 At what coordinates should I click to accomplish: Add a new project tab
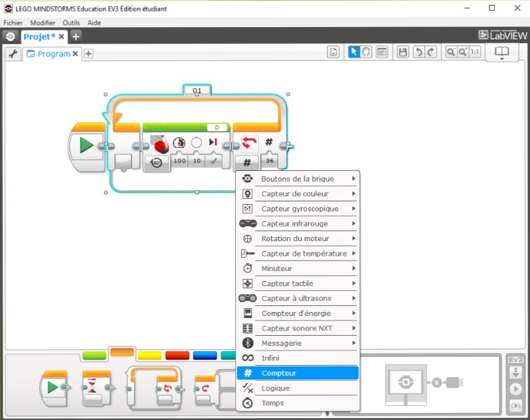(x=76, y=36)
